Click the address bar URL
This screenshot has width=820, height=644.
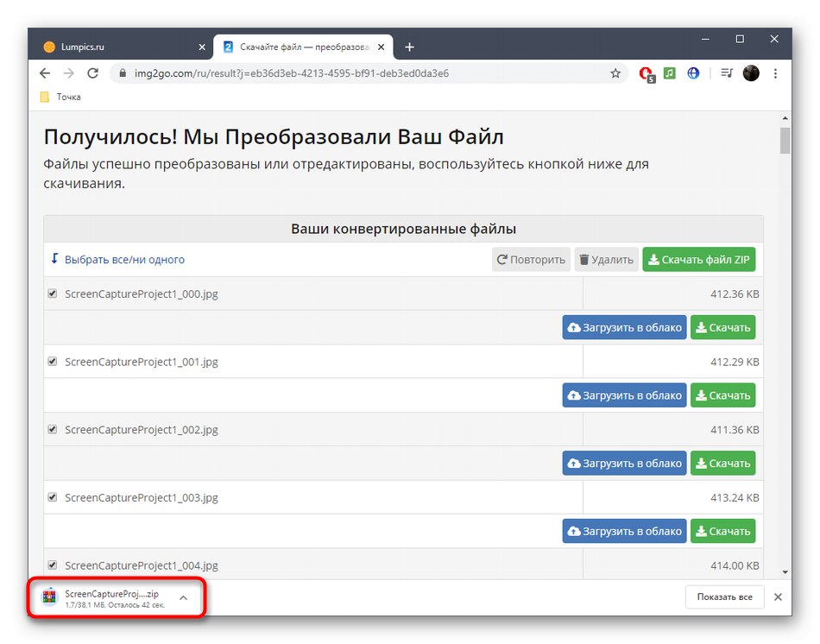(291, 73)
